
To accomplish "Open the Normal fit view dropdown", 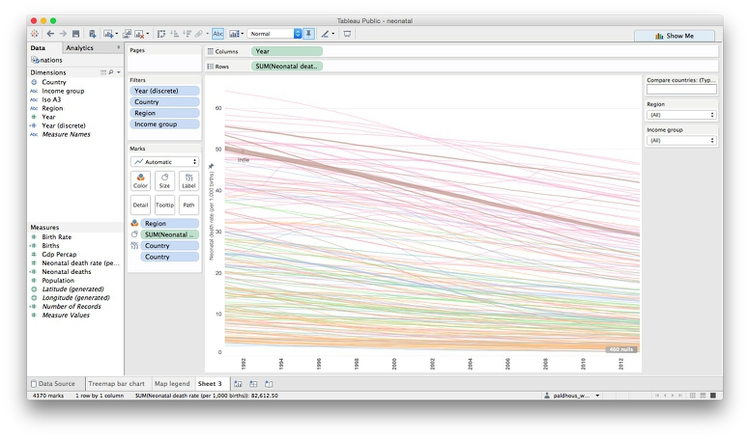I will pos(274,34).
